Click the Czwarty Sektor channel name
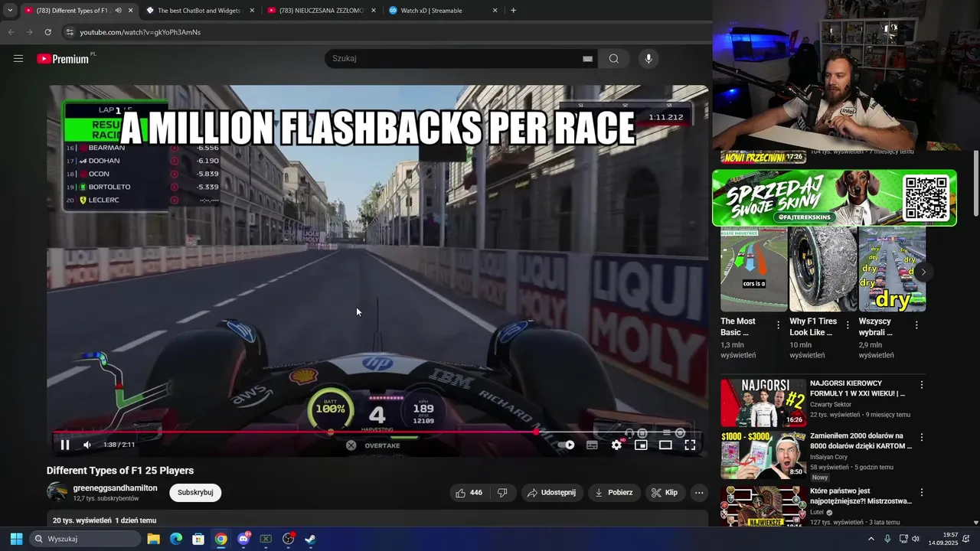This screenshot has width=980, height=551. 831,405
